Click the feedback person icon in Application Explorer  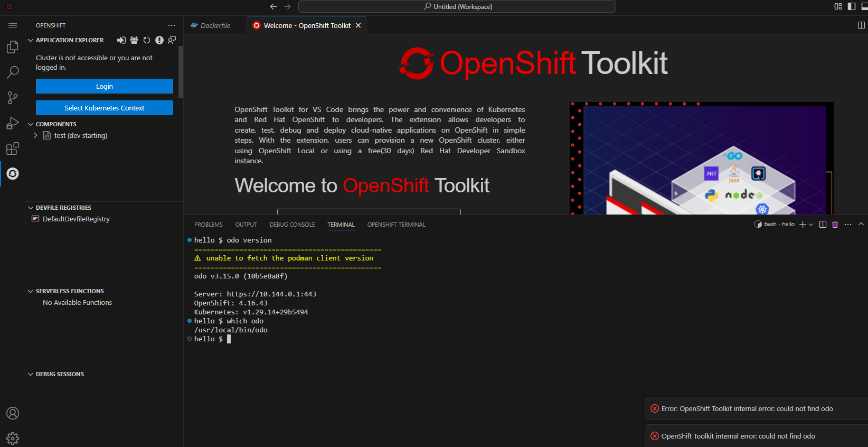point(172,40)
